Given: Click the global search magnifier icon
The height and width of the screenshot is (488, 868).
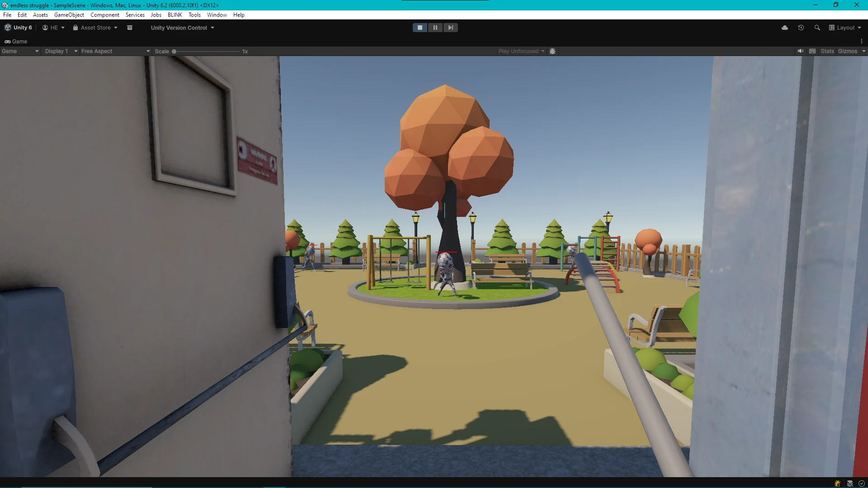Looking at the screenshot, I should coord(817,28).
